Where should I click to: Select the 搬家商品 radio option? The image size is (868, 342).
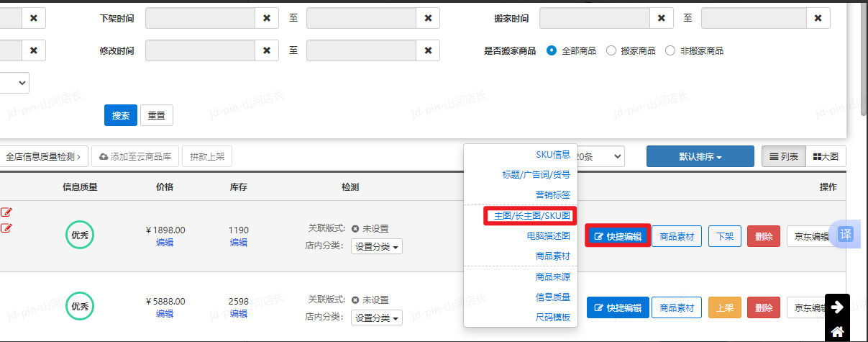[x=611, y=51]
